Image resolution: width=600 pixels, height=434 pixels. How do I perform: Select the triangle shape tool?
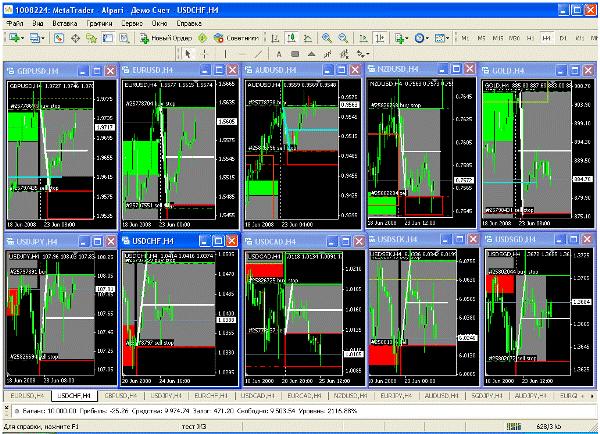coord(311,54)
